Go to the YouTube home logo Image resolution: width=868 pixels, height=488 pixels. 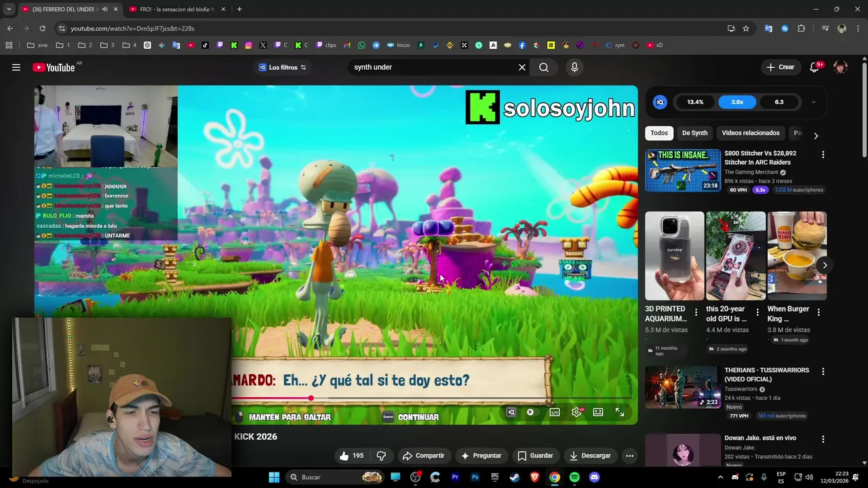[x=53, y=67]
